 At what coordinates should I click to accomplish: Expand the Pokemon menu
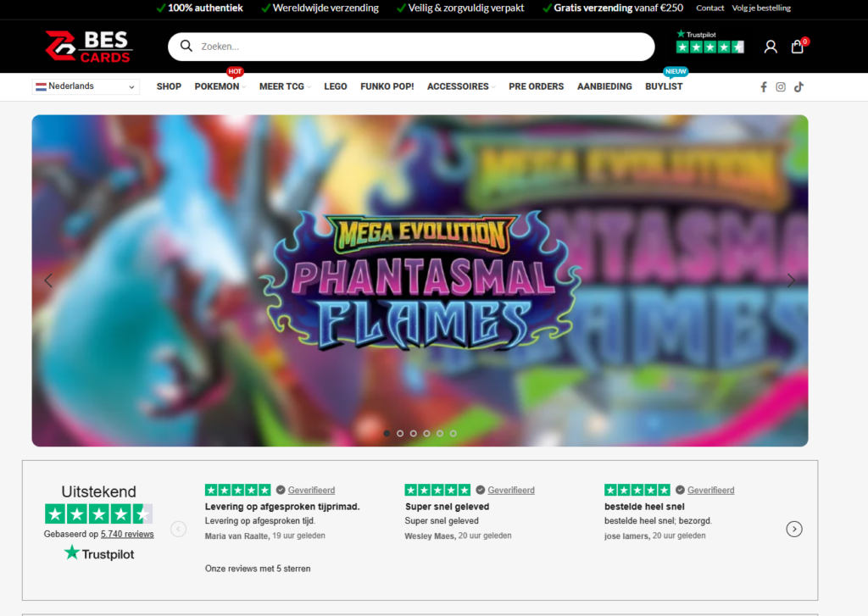point(217,86)
